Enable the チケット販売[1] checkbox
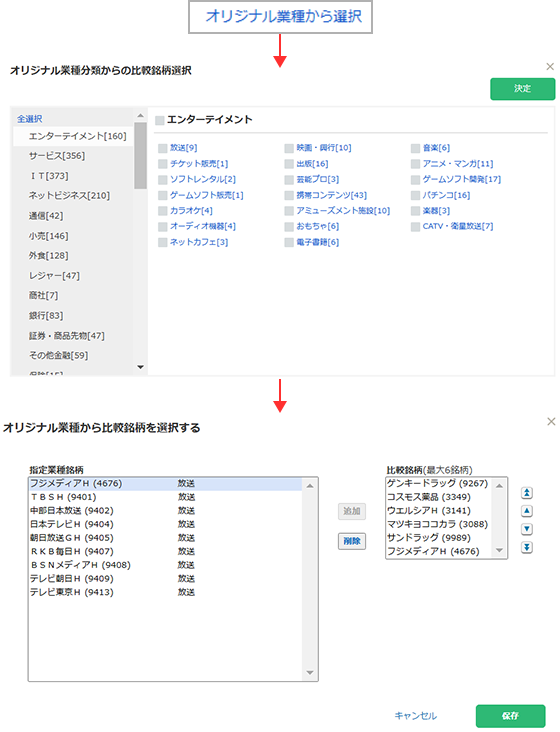This screenshot has height=732, width=560. pyautogui.click(x=162, y=164)
